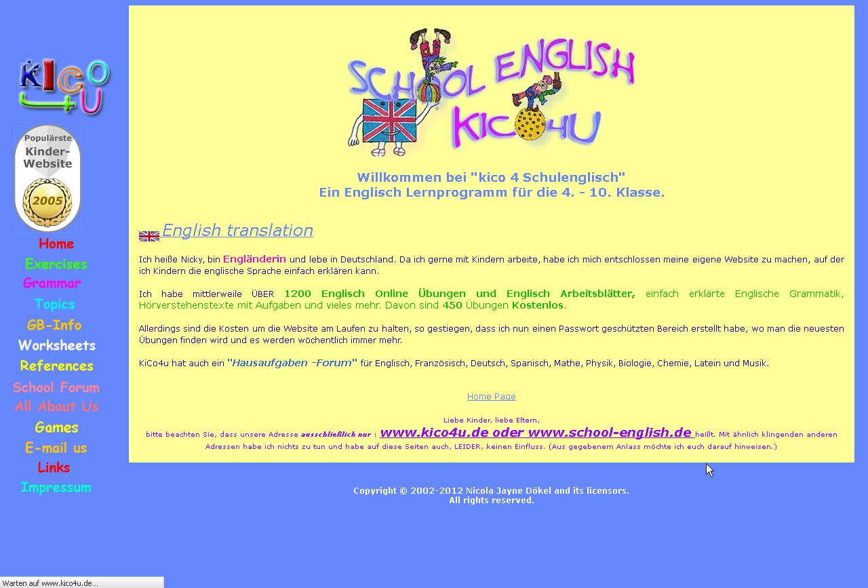Viewport: 868px width, 588px height.
Task: Open the Links page
Action: [54, 468]
